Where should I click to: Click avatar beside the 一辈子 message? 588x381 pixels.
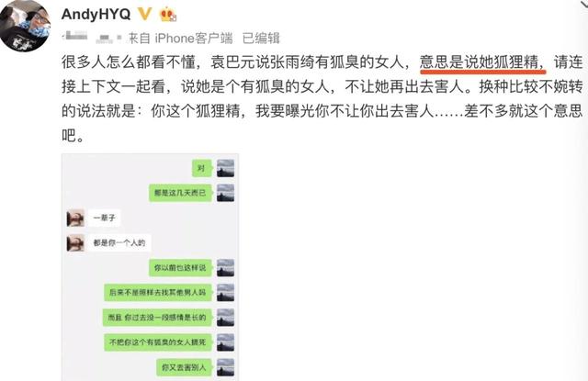tap(75, 218)
